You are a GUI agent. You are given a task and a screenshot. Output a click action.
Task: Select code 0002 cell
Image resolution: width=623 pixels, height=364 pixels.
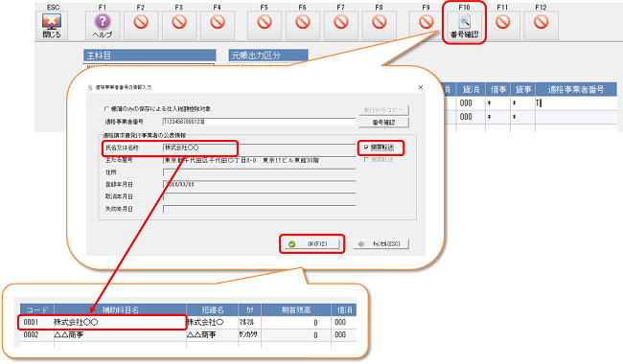[x=37, y=335]
